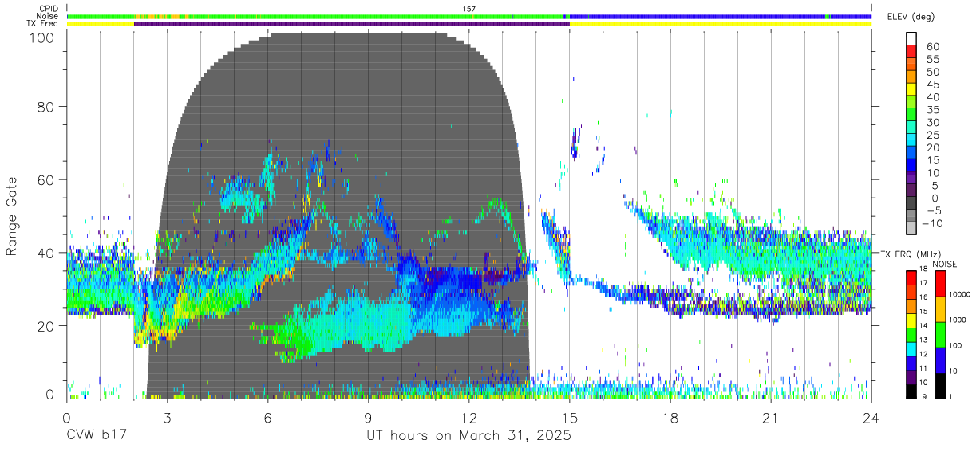Select the ELEV (deg) colorbar title
Screen dimensions: 980x452
912,16
